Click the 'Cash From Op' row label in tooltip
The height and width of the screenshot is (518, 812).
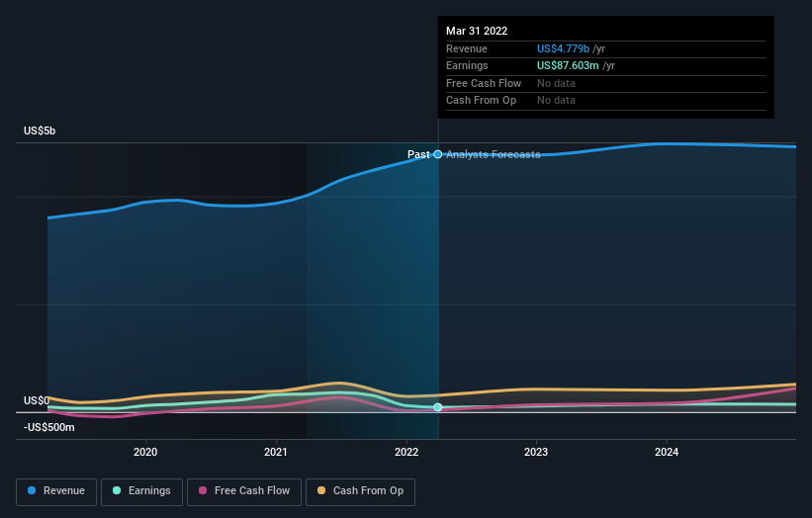coord(481,101)
